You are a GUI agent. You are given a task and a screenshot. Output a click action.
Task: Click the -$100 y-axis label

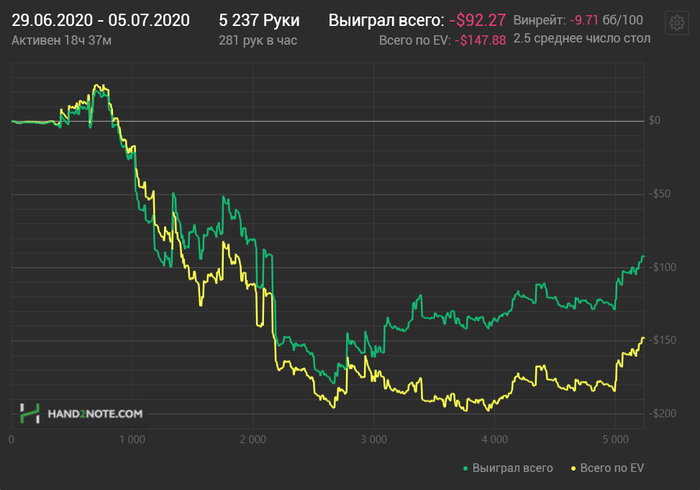[662, 267]
